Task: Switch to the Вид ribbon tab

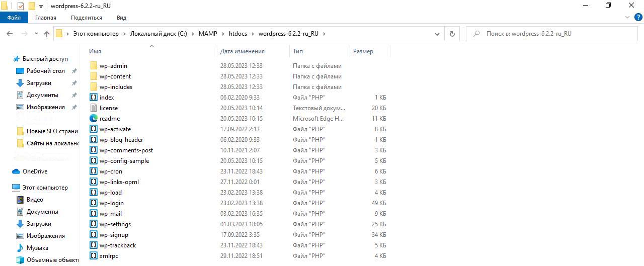Action: click(x=121, y=18)
